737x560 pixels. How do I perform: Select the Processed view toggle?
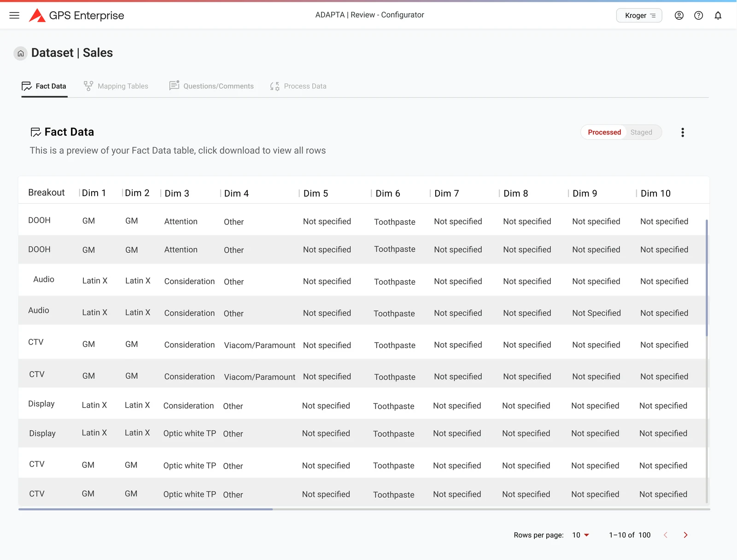tap(604, 132)
